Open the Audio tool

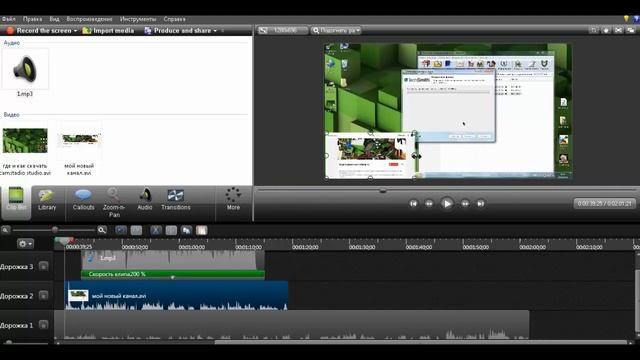(x=145, y=200)
